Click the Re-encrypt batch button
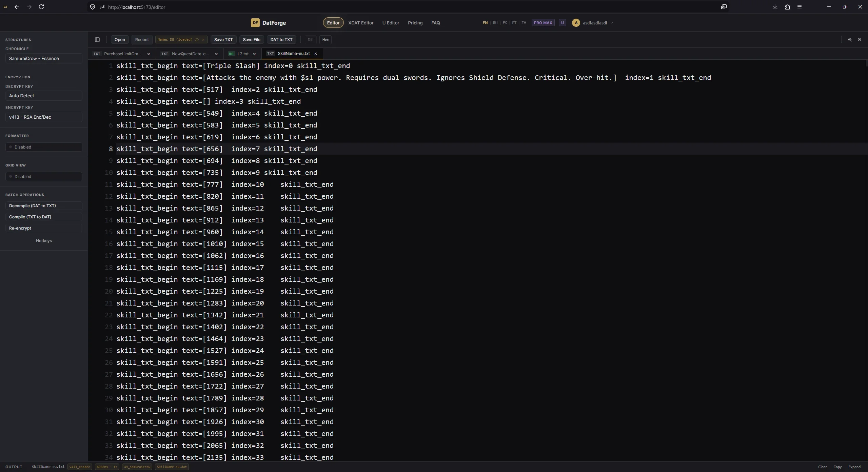The height and width of the screenshot is (472, 868). (x=44, y=228)
